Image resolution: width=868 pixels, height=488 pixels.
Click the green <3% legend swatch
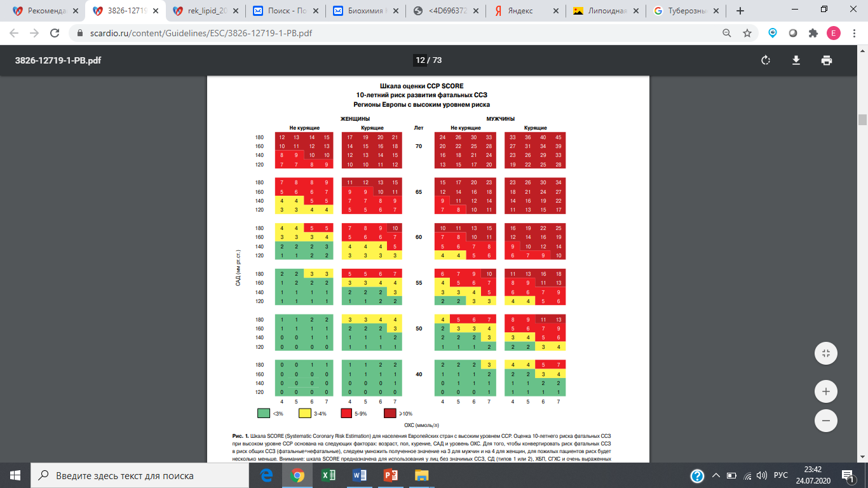263,413
